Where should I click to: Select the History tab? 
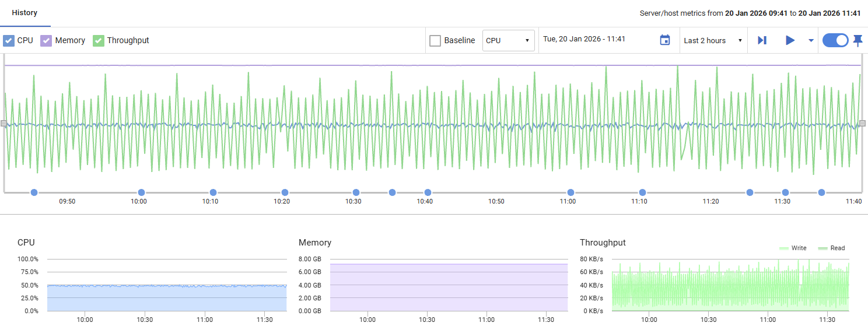coord(24,13)
